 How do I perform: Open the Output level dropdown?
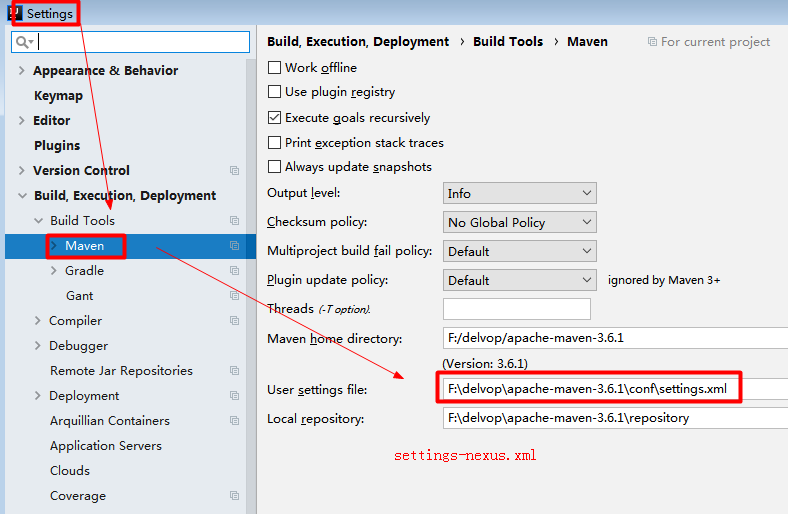click(x=519, y=193)
